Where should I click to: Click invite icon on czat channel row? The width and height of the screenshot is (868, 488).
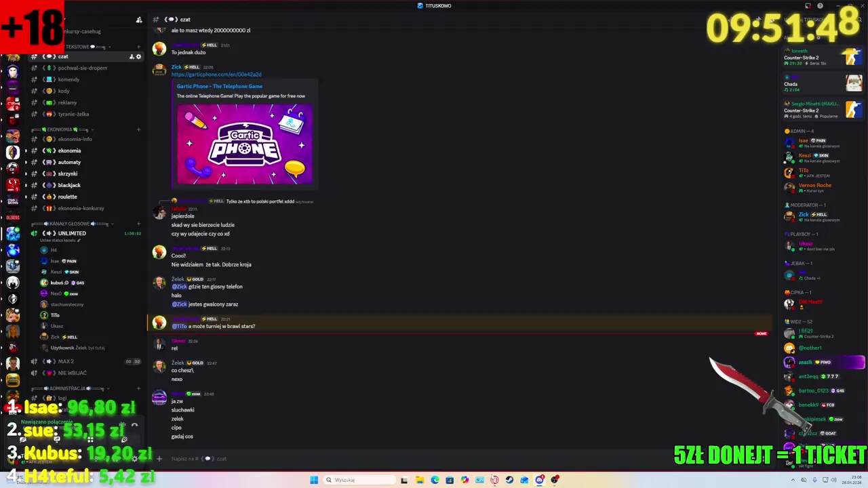[x=132, y=57]
